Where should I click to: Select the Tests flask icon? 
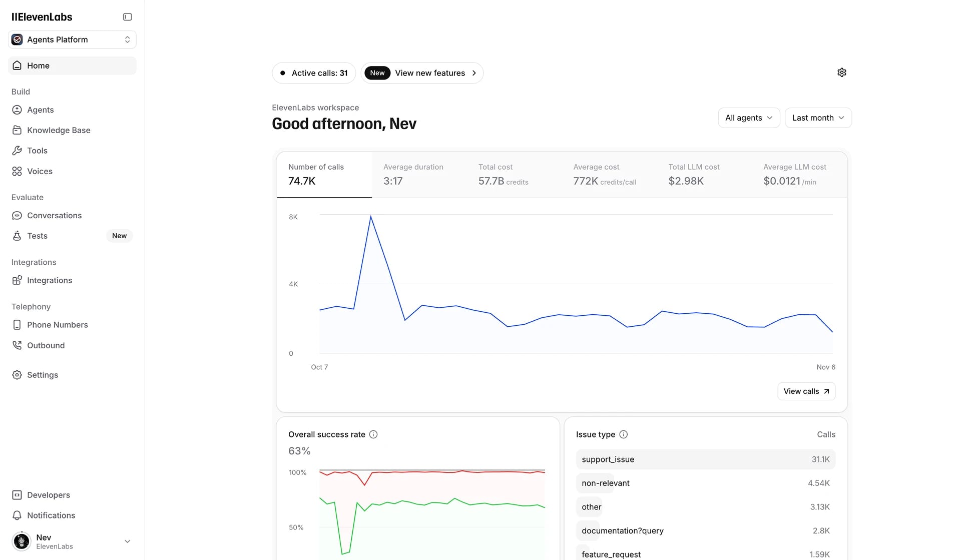tap(17, 236)
